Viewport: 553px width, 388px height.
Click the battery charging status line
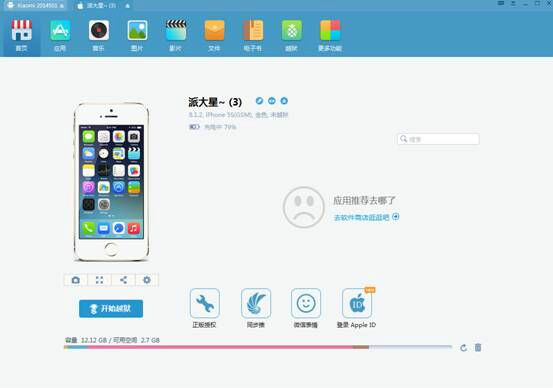(x=213, y=127)
